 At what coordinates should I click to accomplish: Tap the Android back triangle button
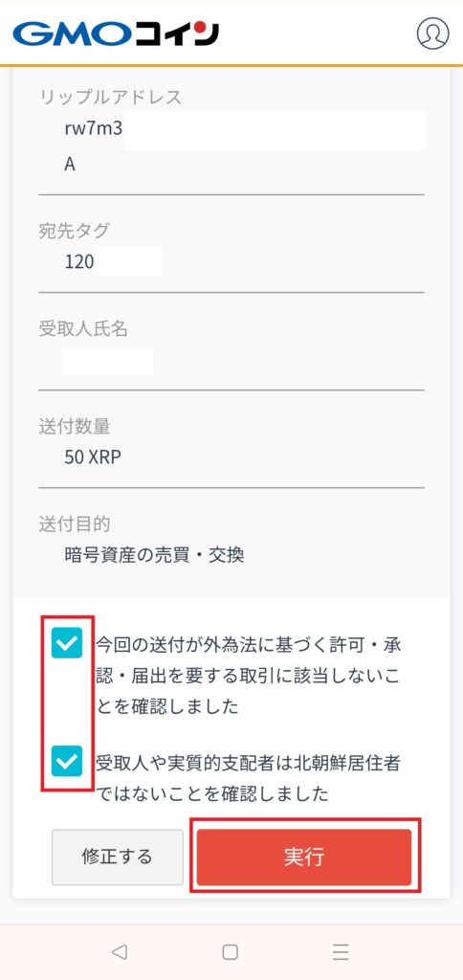pyautogui.click(x=119, y=951)
